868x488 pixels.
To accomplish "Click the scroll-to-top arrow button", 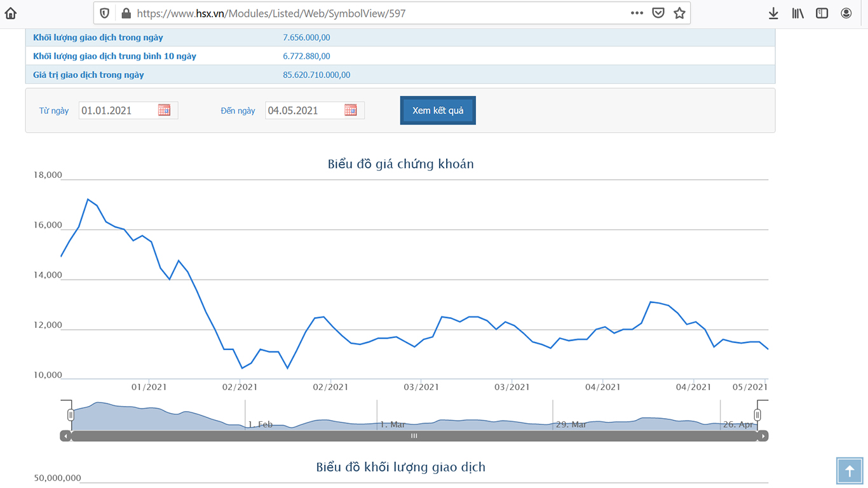I will [850, 471].
